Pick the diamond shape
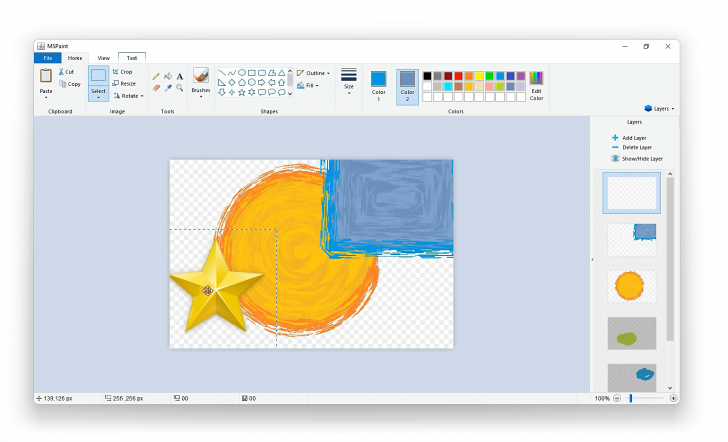This screenshot has width=728, height=442. pos(232,83)
